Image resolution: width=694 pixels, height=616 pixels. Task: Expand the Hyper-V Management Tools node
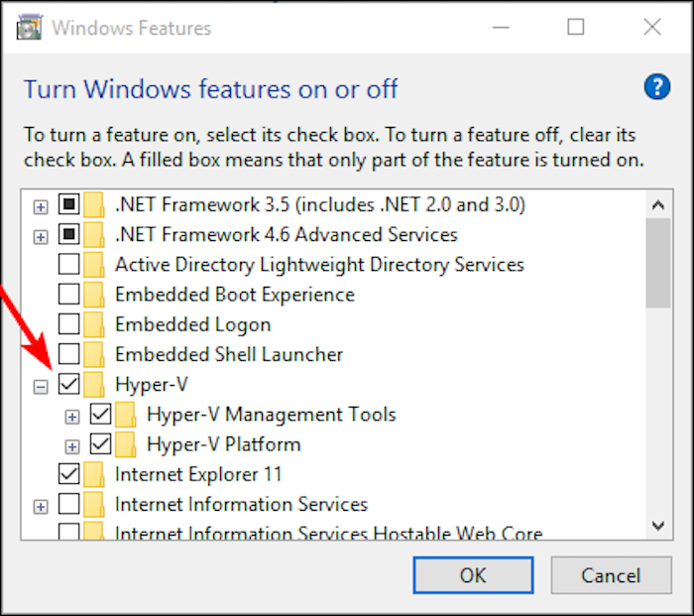[72, 418]
